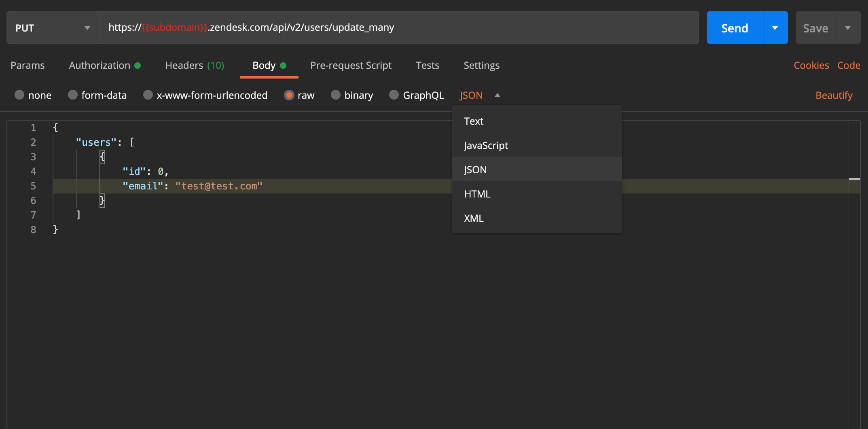Click the editor overview ruler marker
868x429 pixels.
pyautogui.click(x=854, y=178)
